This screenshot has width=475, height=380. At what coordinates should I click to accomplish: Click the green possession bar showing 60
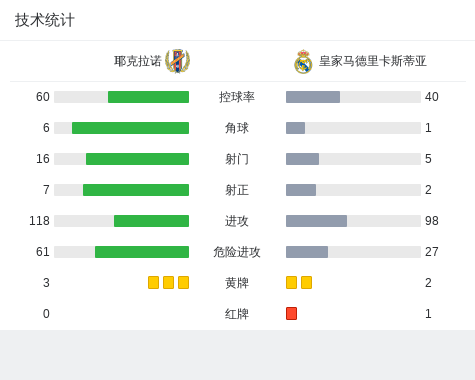tap(148, 97)
